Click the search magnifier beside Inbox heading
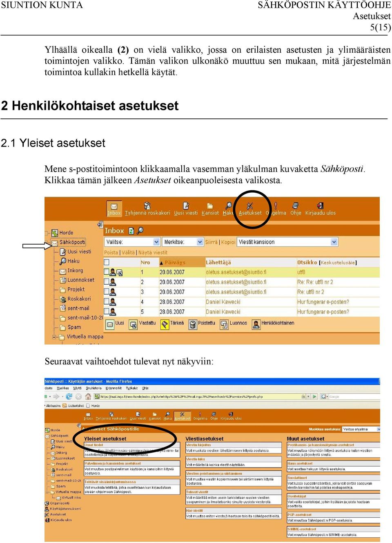This screenshot has height=543, width=392. point(140,230)
